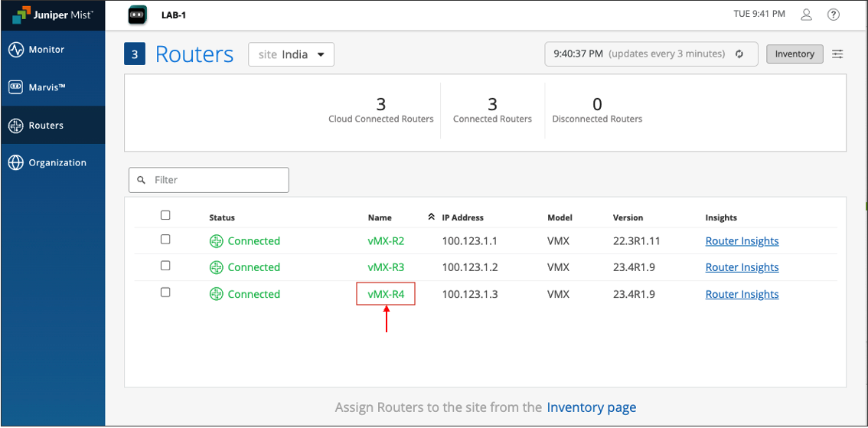Click the help question mark icon
This screenshot has height=428, width=868.
[x=834, y=15]
